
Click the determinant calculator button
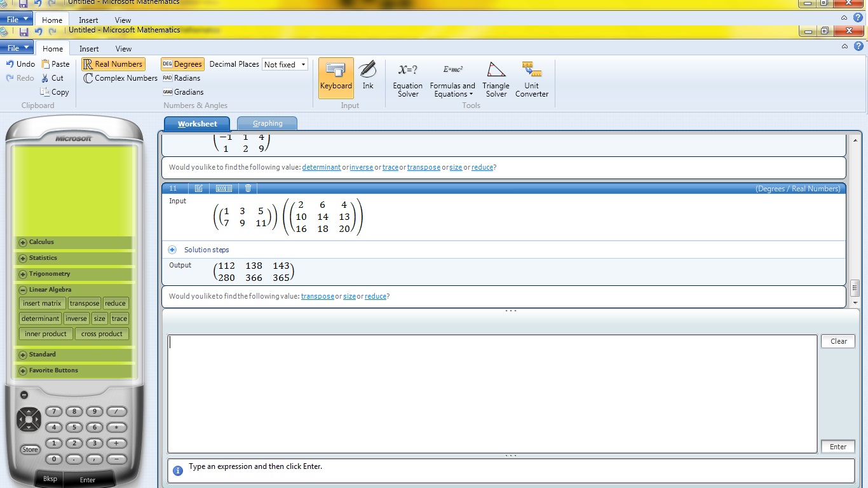[40, 319]
